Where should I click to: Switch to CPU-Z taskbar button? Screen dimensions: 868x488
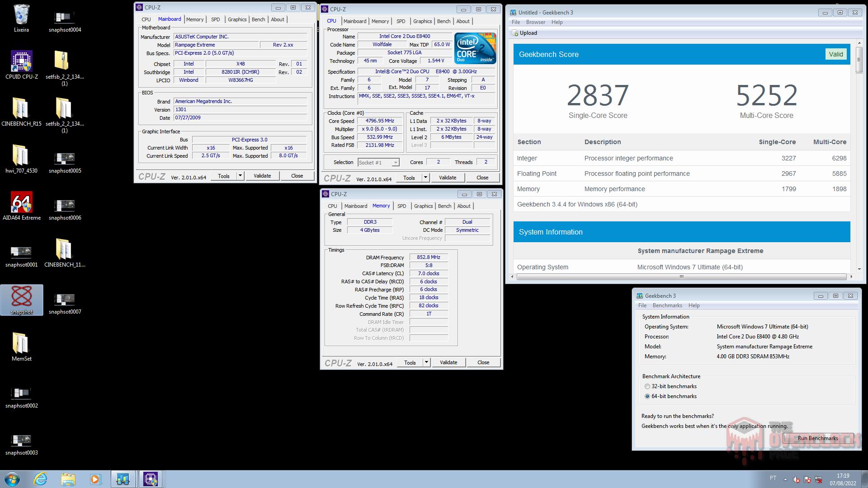[x=151, y=479]
